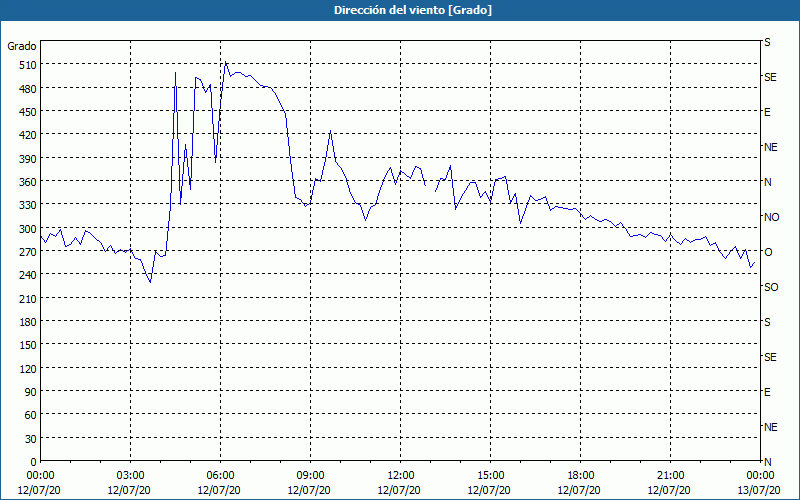The width and height of the screenshot is (800, 500).
Task: Select the 330 degree tick label
Action: click(28, 205)
